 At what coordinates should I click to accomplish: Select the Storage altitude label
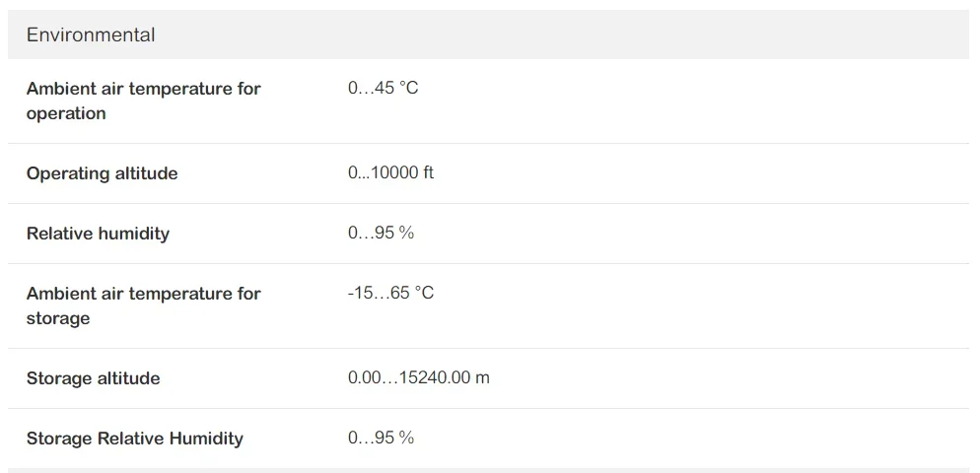pyautogui.click(x=93, y=378)
